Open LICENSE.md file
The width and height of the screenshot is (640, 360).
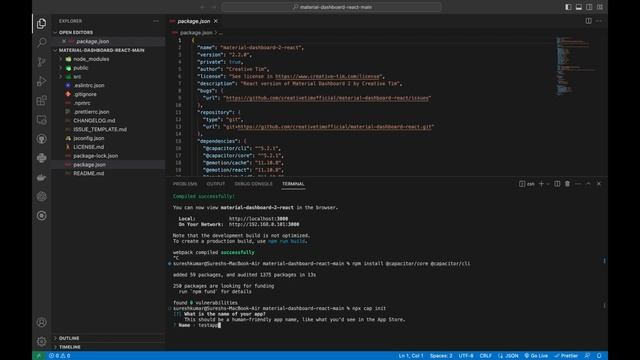(x=88, y=147)
